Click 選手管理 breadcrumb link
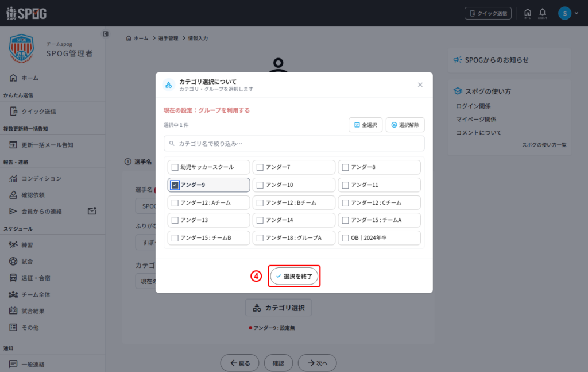The height and width of the screenshot is (372, 588). (x=168, y=39)
